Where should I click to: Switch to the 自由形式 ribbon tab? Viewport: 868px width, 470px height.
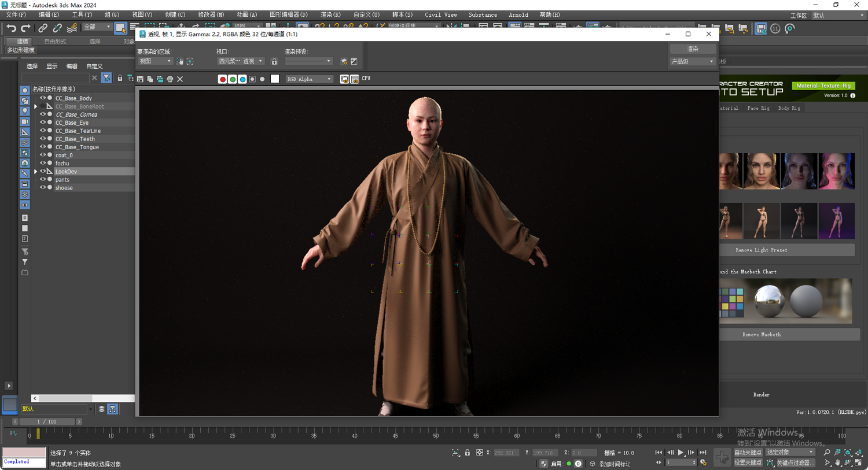point(55,42)
